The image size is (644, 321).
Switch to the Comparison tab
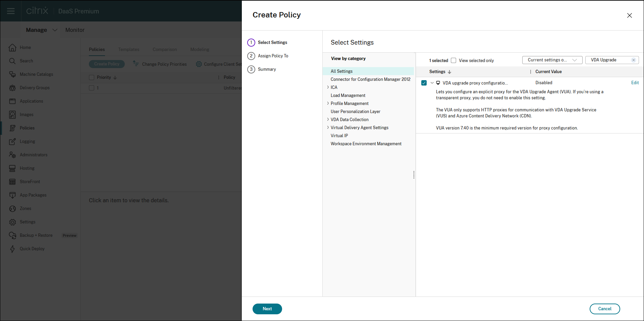pyautogui.click(x=165, y=49)
